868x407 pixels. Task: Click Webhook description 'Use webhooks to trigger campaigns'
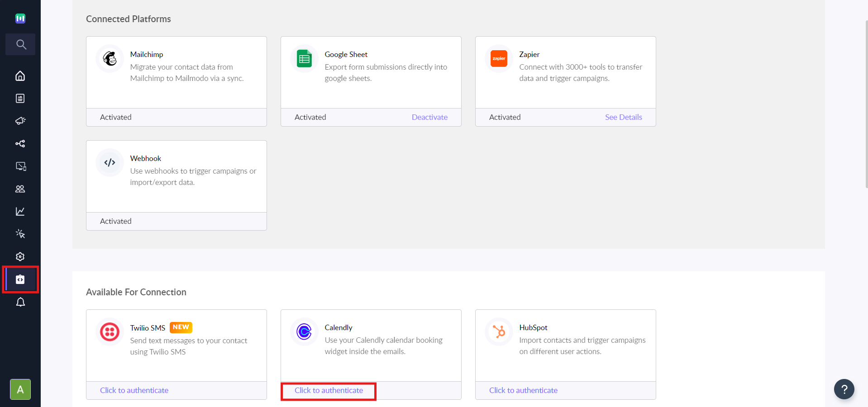point(193,176)
